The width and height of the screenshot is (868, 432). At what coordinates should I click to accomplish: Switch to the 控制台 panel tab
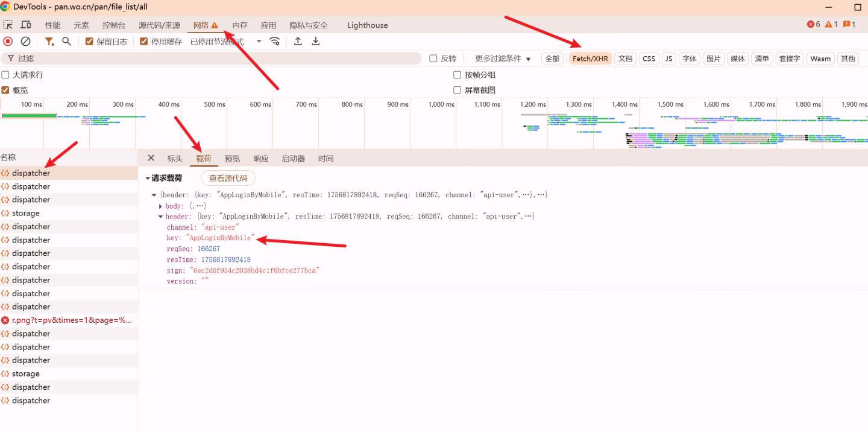coord(114,25)
